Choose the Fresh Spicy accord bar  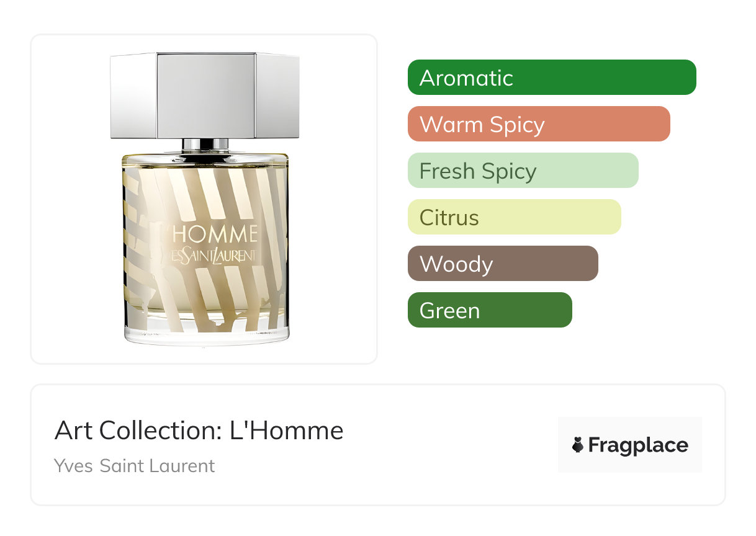pyautogui.click(x=523, y=171)
